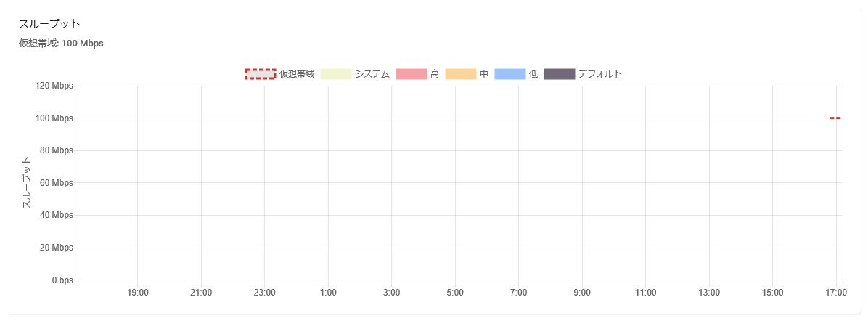This screenshot has width=868, height=321.
Task: Hide the 中 series via orange swatch
Action: click(461, 74)
